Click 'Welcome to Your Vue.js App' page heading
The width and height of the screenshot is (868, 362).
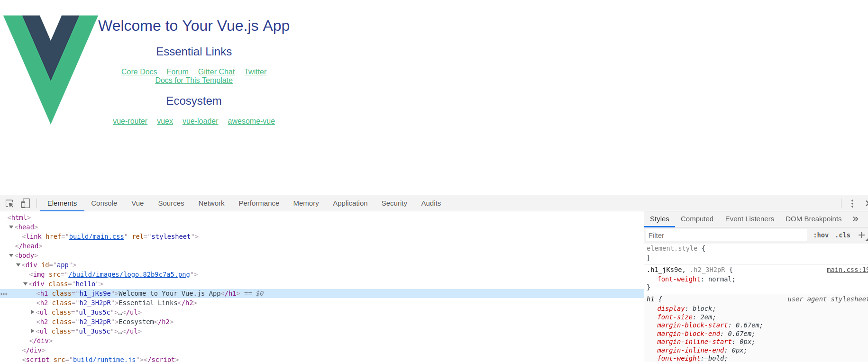click(194, 26)
